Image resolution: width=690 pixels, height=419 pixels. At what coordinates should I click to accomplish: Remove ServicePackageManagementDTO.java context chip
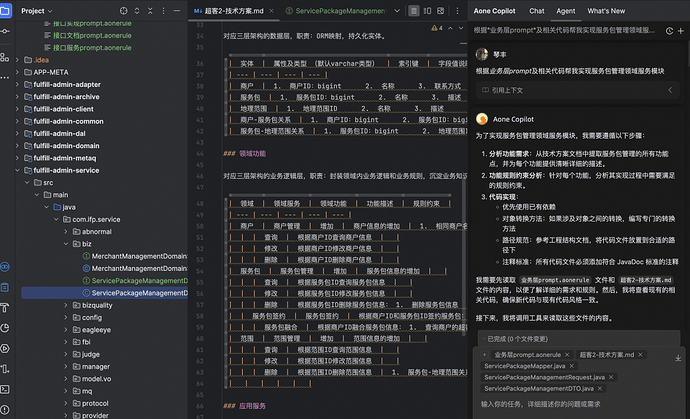pos(600,389)
